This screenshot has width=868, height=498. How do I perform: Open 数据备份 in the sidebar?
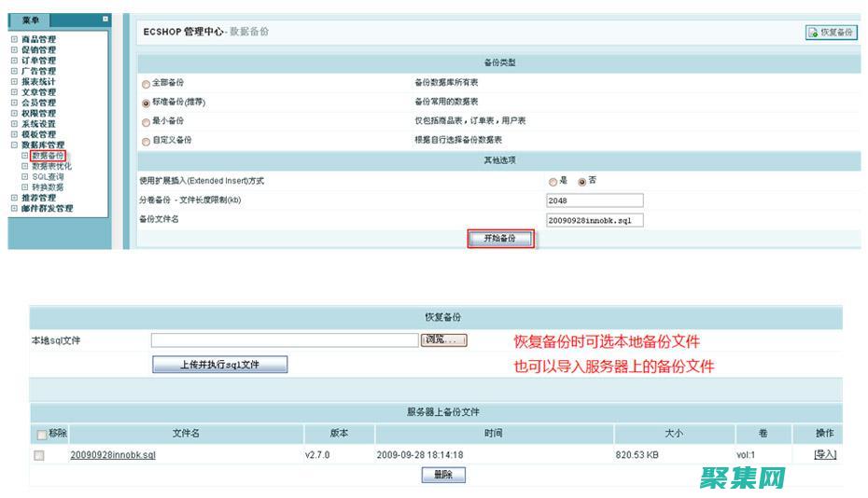point(47,156)
